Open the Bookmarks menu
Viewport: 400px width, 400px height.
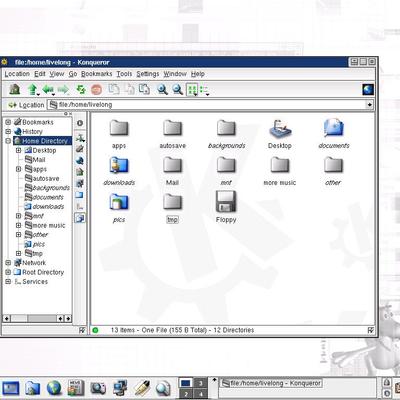click(x=96, y=74)
